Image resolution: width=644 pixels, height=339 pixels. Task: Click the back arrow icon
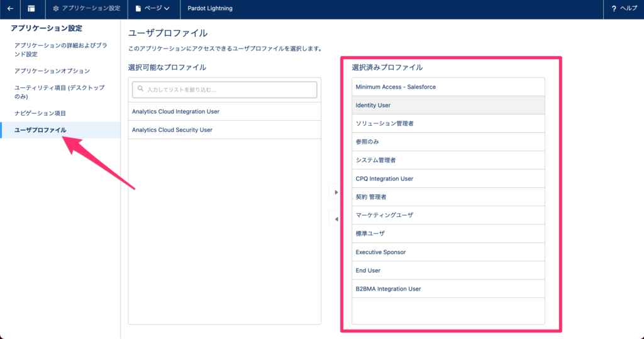(x=10, y=8)
